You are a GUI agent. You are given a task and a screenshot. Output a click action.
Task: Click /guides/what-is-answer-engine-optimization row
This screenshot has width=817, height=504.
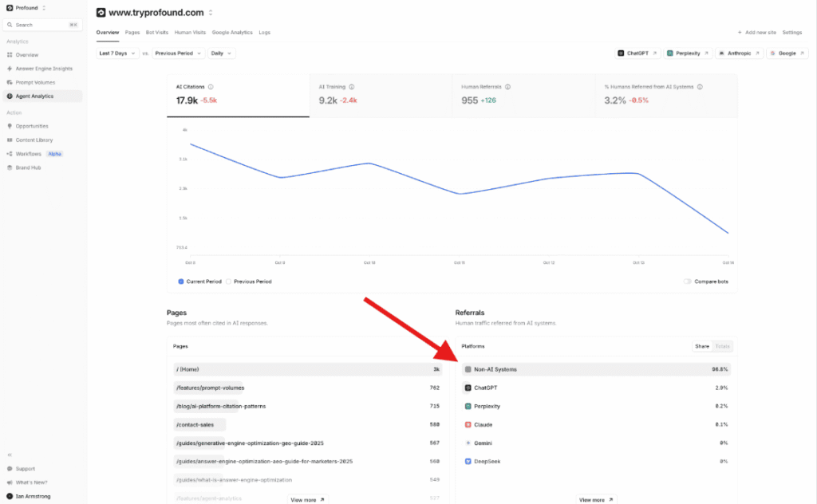coord(307,480)
